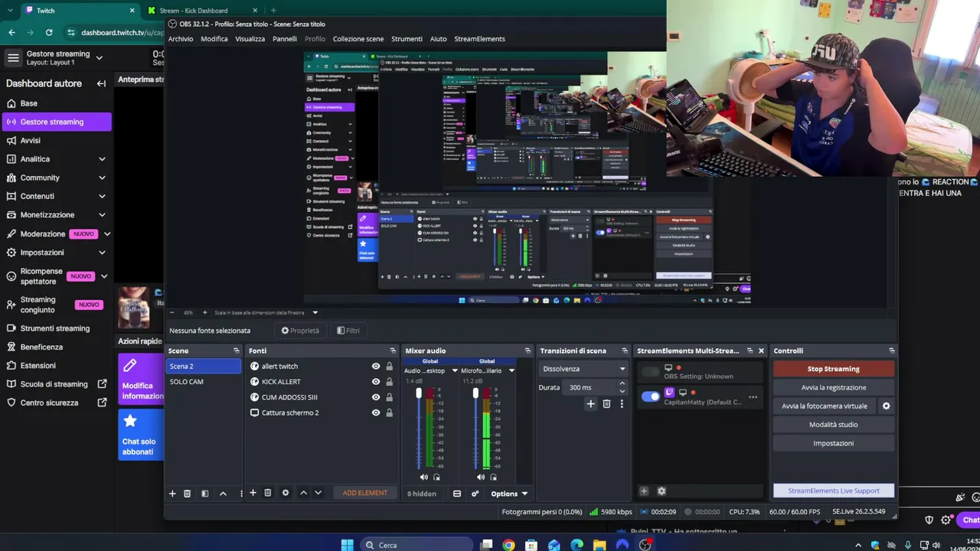
Task: Toggle visibility of KICK ALLERT source
Action: pos(376,382)
